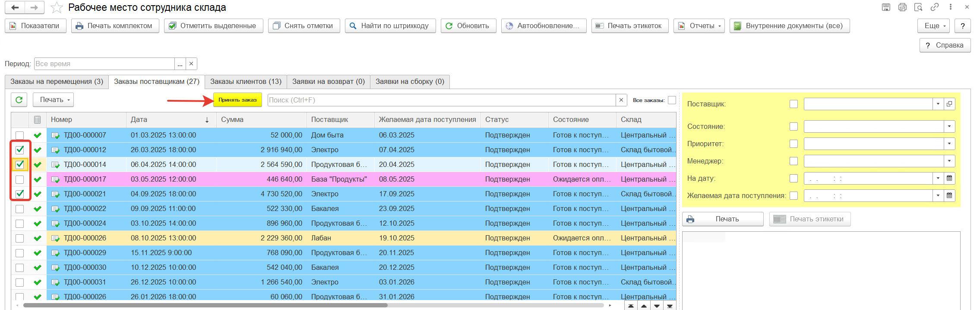Screen dimensions: 980x310
Task: Click the horizontal scrollbar under the order list
Action: click(x=205, y=305)
